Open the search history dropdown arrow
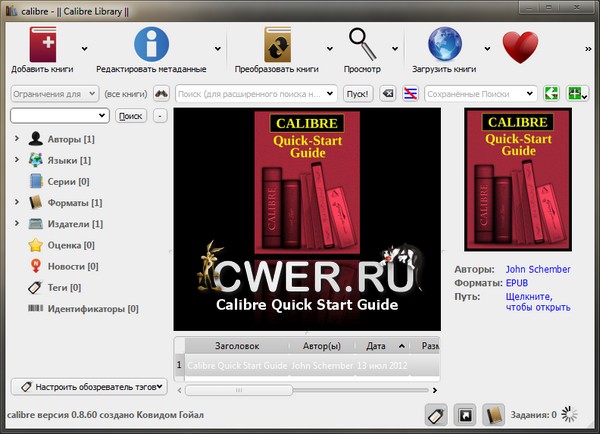Screen dimensions: 600x434 (x=330, y=94)
